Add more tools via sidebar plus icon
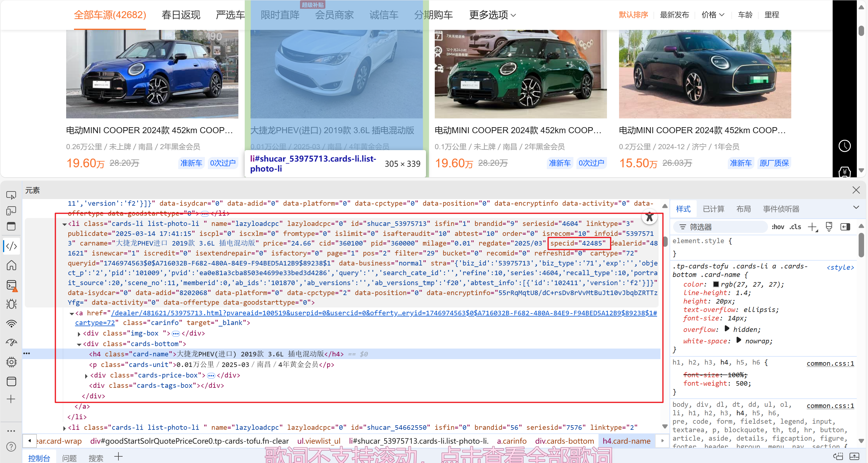Screen dimensions: 868x463 coord(11,399)
